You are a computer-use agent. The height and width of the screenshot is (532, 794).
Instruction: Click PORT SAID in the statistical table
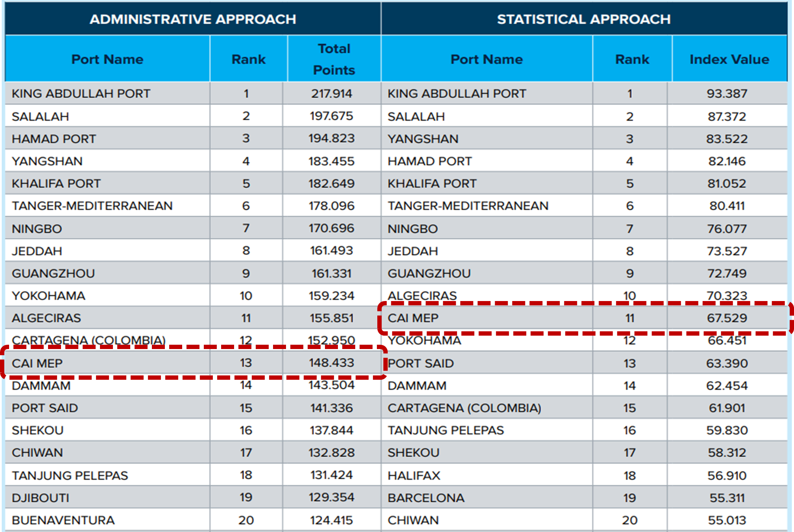421,363
